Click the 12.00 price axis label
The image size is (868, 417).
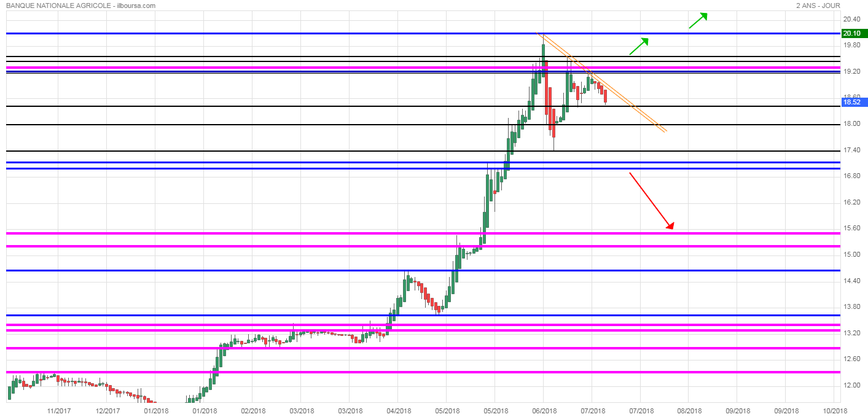851,386
